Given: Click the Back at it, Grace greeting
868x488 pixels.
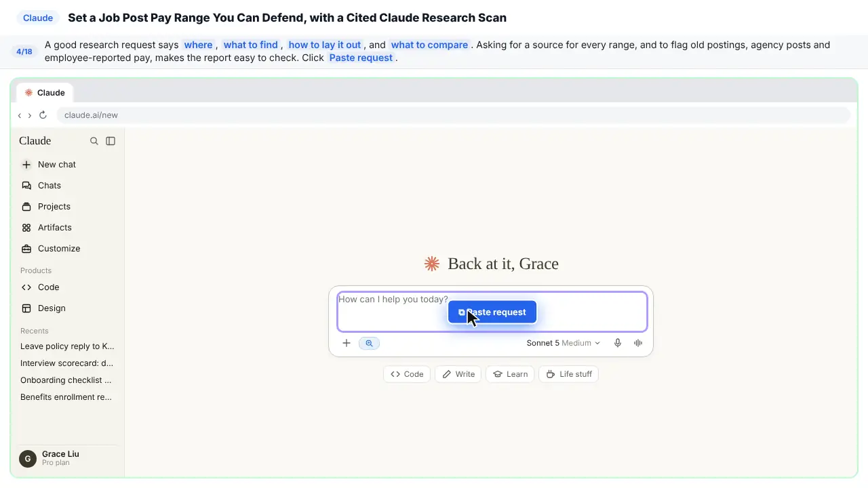Looking at the screenshot, I should [503, 264].
